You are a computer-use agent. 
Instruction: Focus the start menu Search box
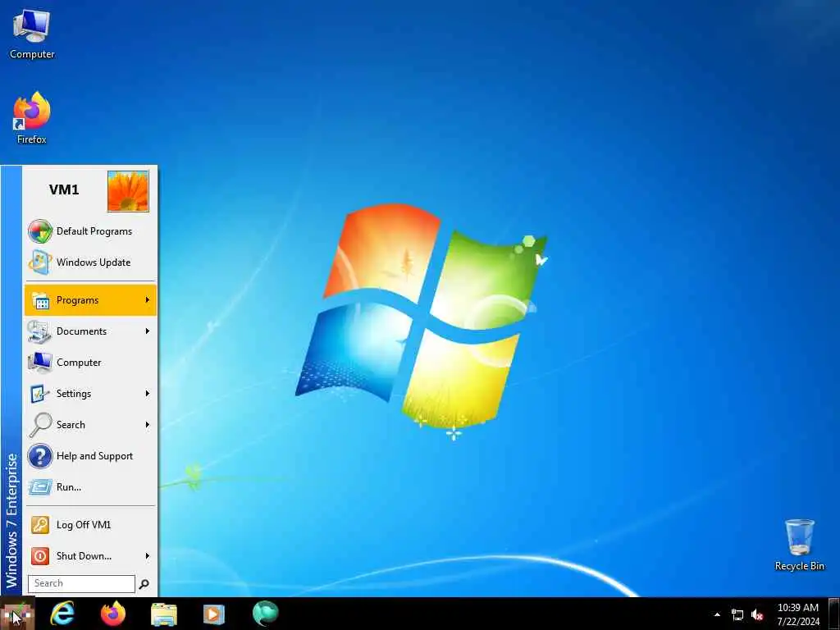click(81, 583)
